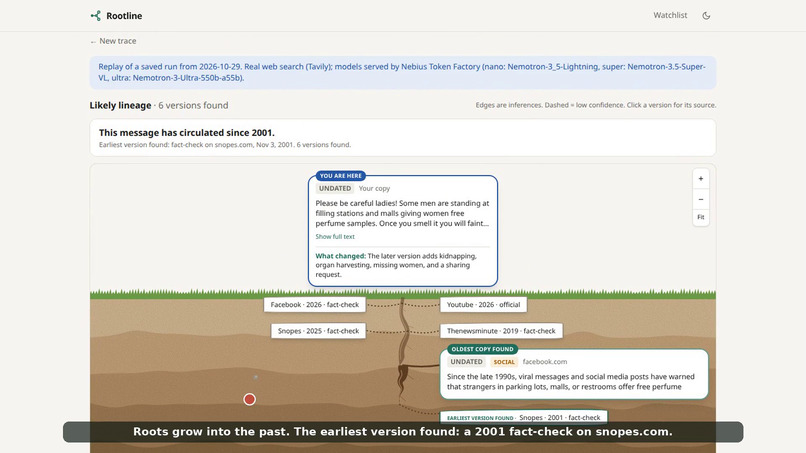Select the Facebook 2026 fact-check version
This screenshot has width=806, height=453.
[x=315, y=305]
